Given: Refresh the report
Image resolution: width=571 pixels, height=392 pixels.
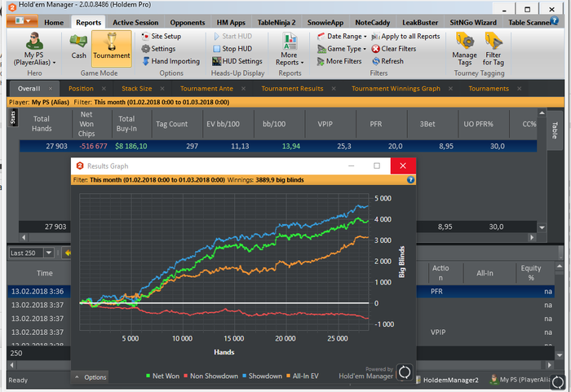Looking at the screenshot, I should [x=387, y=61].
